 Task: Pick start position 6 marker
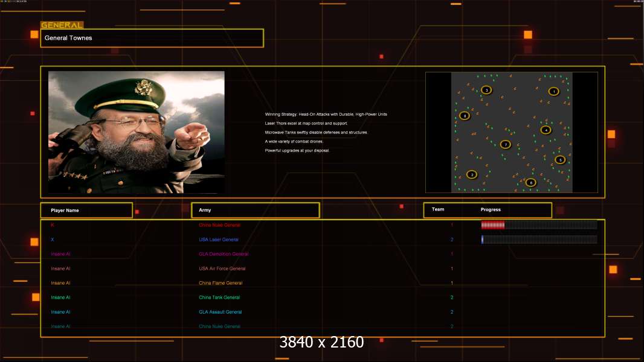point(530,182)
